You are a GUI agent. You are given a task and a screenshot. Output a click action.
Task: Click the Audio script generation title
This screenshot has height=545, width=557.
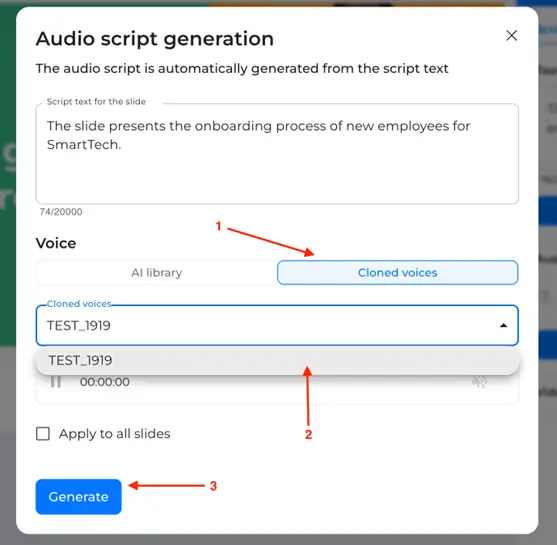tap(155, 39)
